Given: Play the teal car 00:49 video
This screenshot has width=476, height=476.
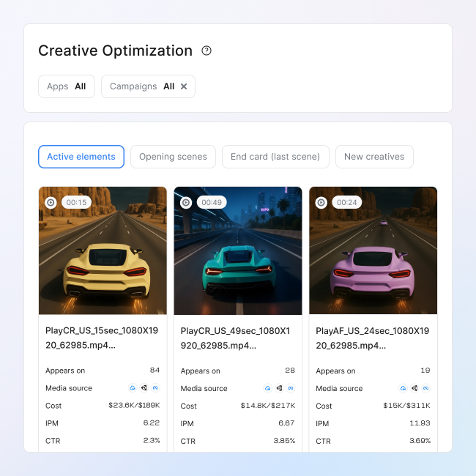Looking at the screenshot, I should (186, 202).
